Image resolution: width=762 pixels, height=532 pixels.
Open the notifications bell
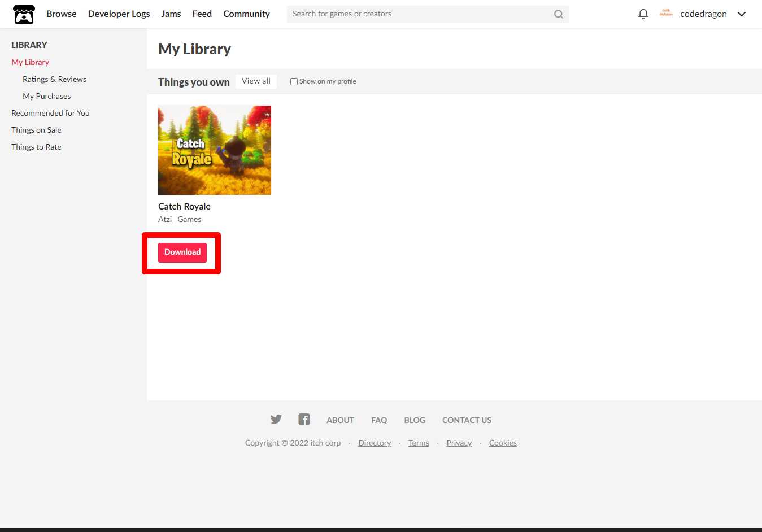point(643,14)
